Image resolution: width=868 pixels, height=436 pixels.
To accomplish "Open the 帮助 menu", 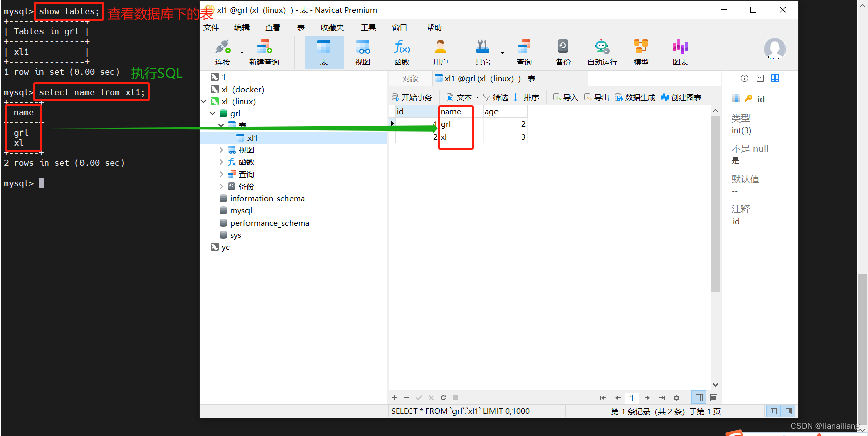I will (434, 27).
